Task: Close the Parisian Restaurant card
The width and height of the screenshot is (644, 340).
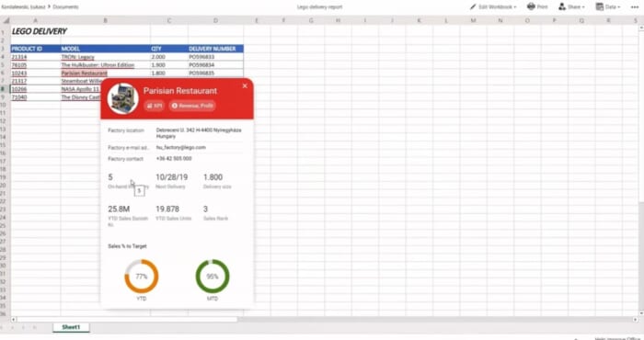Action: tap(245, 85)
